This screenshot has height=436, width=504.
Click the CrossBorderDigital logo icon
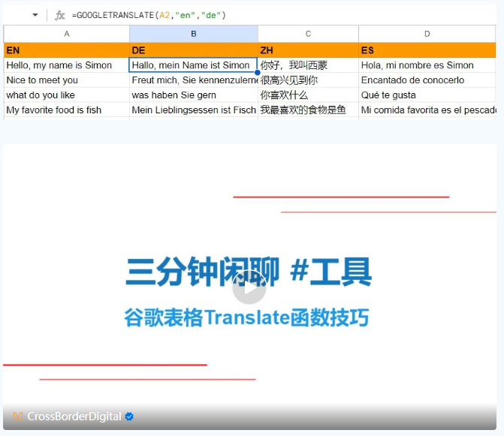pyautogui.click(x=18, y=416)
